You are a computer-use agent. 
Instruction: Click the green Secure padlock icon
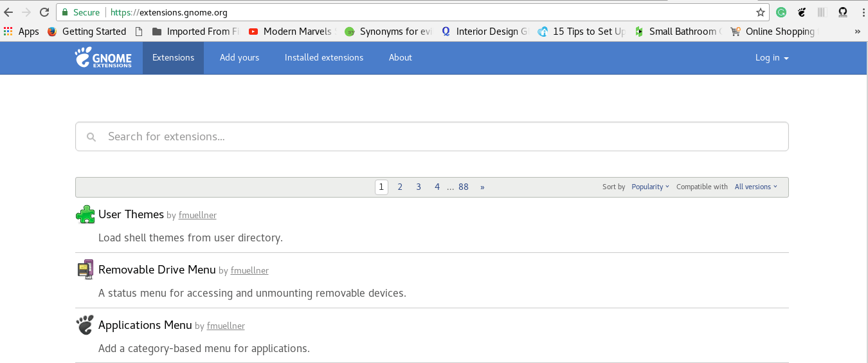pos(65,12)
